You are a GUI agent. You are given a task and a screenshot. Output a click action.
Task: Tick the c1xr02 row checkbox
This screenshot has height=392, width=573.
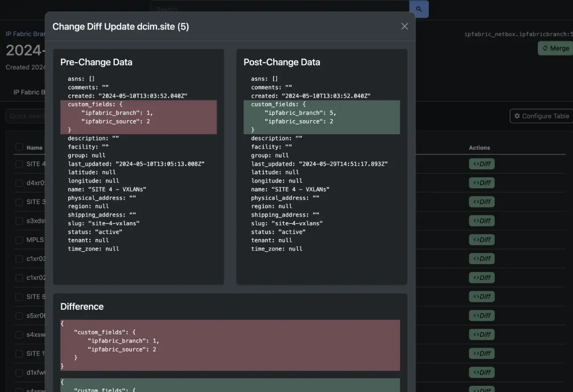point(19,278)
